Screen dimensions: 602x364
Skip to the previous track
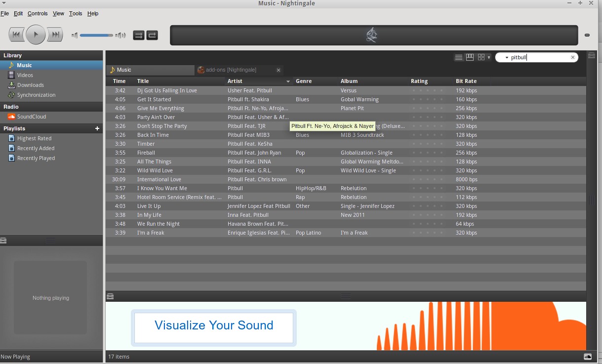point(16,35)
